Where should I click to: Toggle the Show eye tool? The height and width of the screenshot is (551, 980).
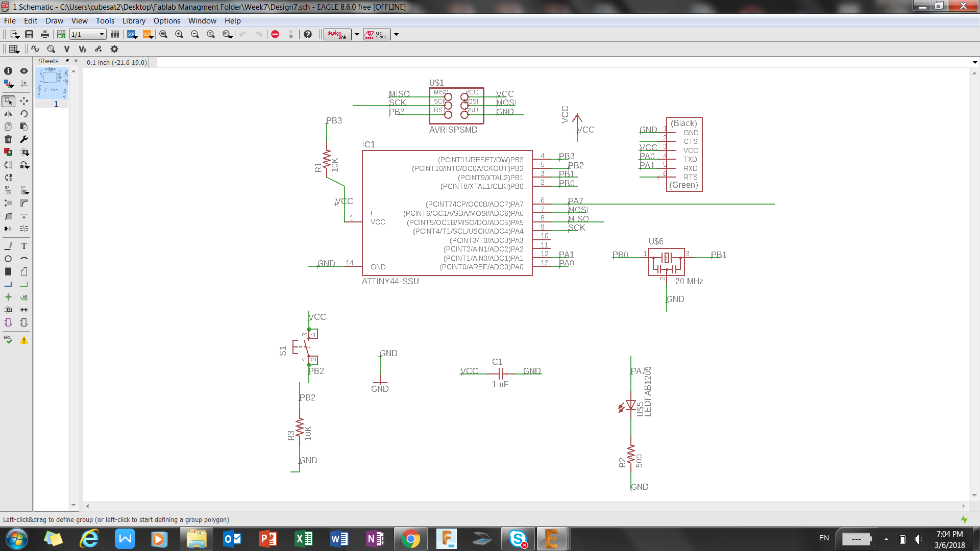(x=24, y=71)
